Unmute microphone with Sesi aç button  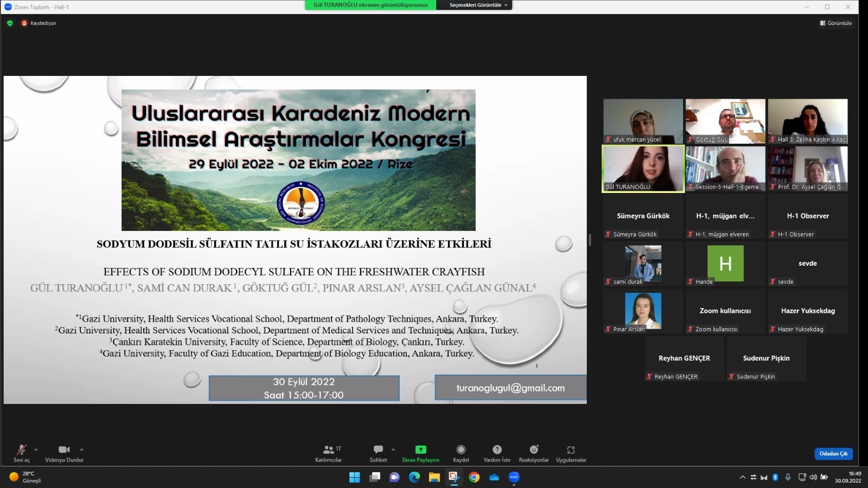pos(22,453)
